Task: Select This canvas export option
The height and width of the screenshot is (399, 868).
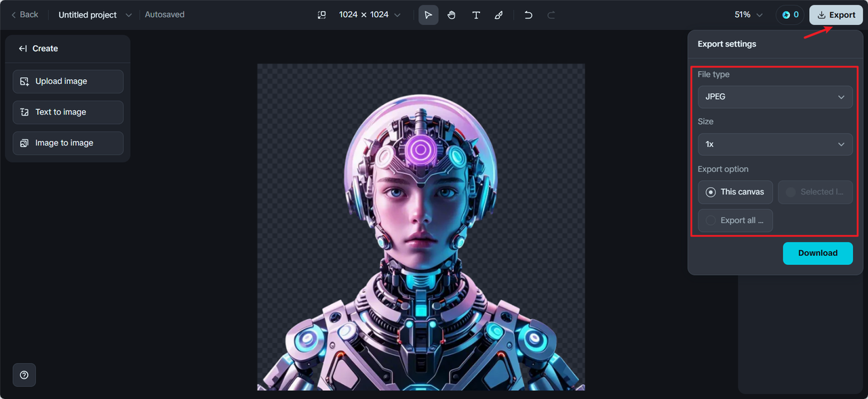Action: pyautogui.click(x=735, y=192)
